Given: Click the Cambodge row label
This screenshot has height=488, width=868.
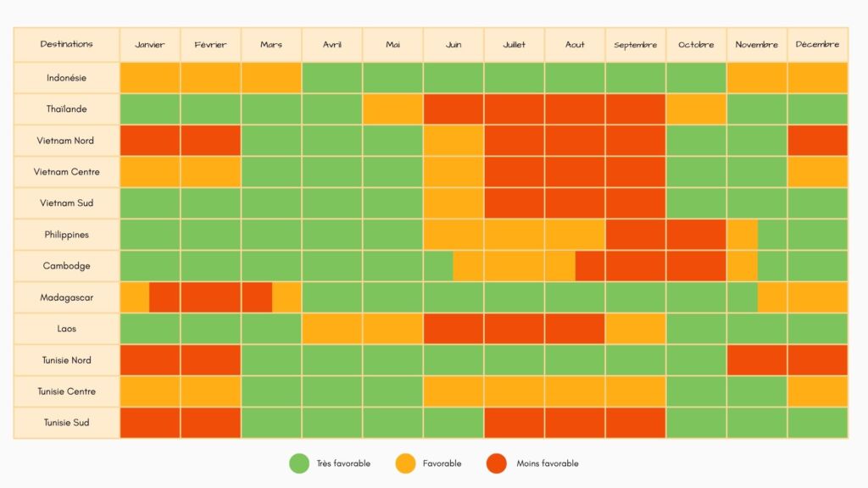Looking at the screenshot, I should coord(66,266).
